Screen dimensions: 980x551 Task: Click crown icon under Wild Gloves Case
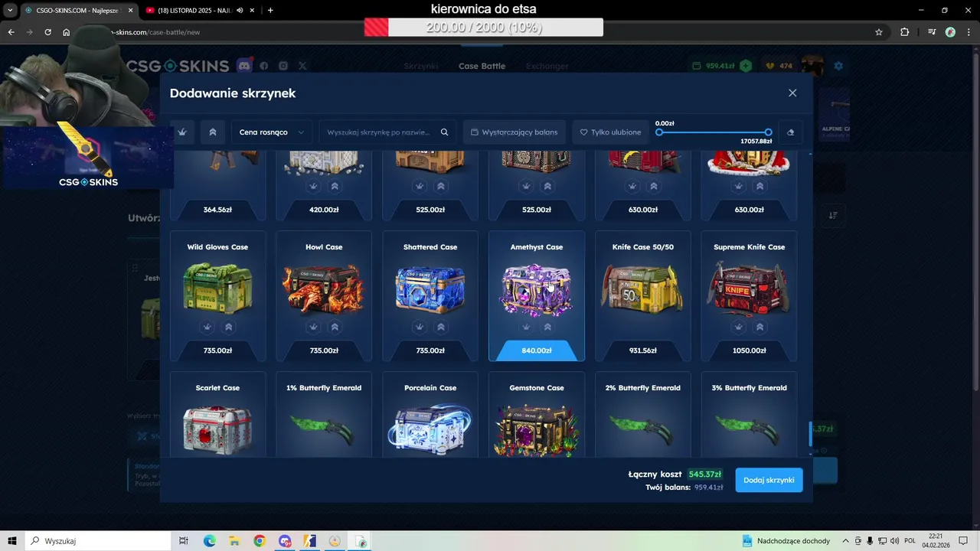(207, 327)
